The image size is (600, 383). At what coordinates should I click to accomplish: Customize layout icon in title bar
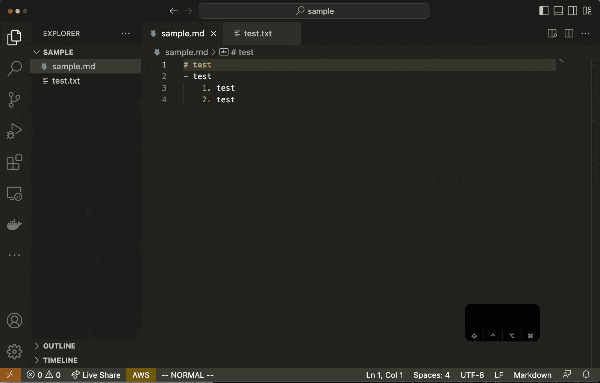click(x=587, y=11)
